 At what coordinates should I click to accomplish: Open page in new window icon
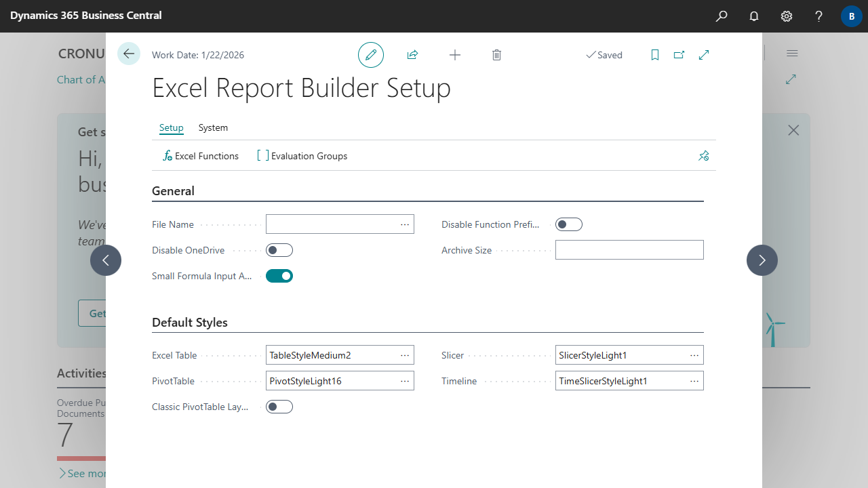pos(679,55)
